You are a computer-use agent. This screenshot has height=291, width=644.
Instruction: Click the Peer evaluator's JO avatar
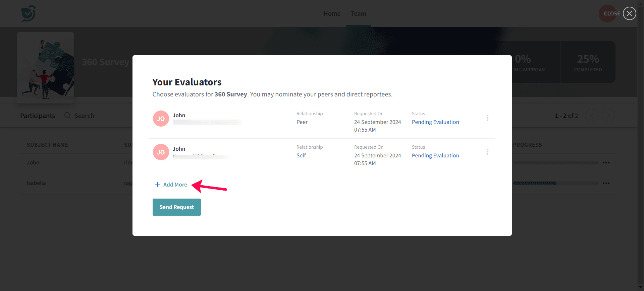coord(161,119)
